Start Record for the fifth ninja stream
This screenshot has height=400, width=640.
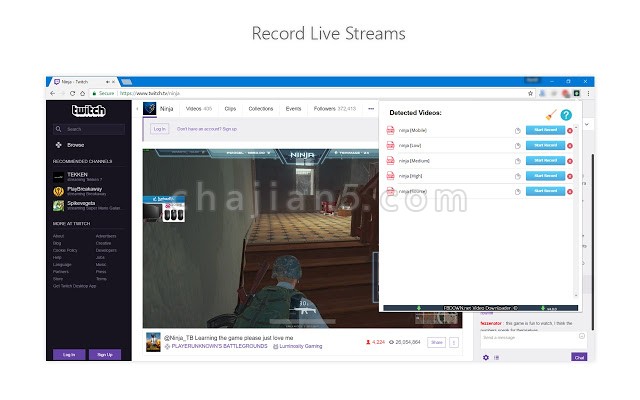[545, 191]
